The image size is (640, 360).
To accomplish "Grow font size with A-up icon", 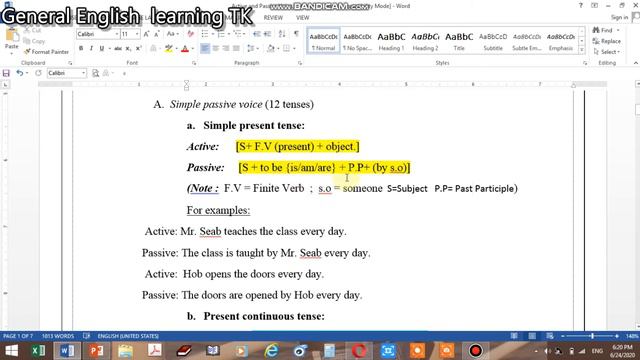I will click(x=146, y=34).
